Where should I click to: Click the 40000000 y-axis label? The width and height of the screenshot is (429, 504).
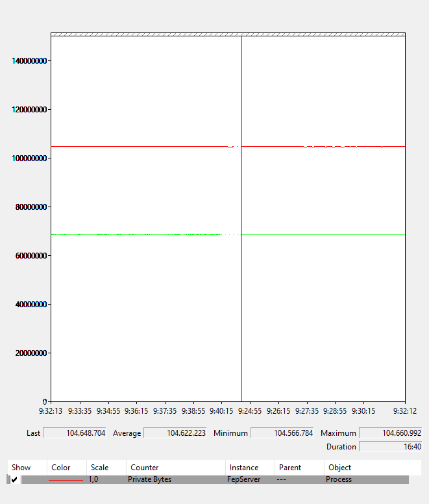click(x=31, y=305)
